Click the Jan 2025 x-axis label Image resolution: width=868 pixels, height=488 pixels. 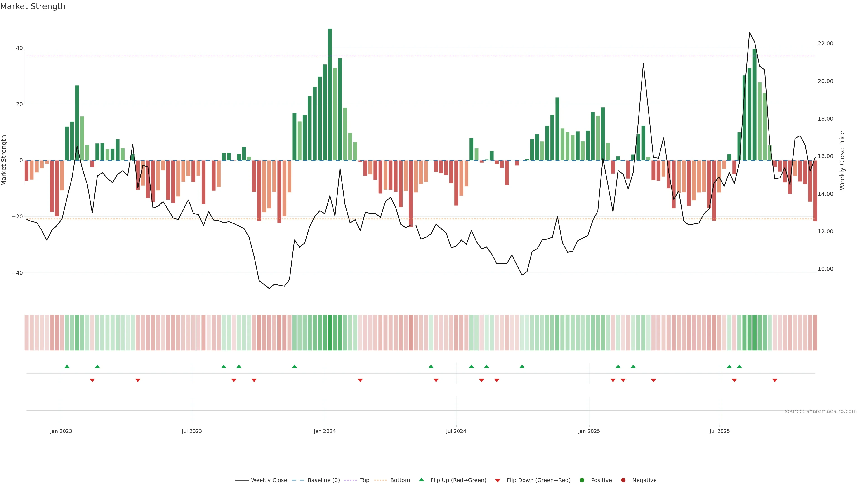point(589,431)
